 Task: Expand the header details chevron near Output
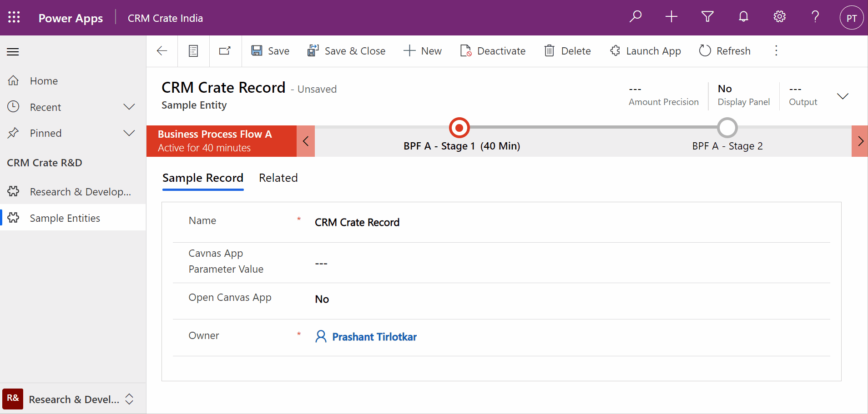[843, 96]
